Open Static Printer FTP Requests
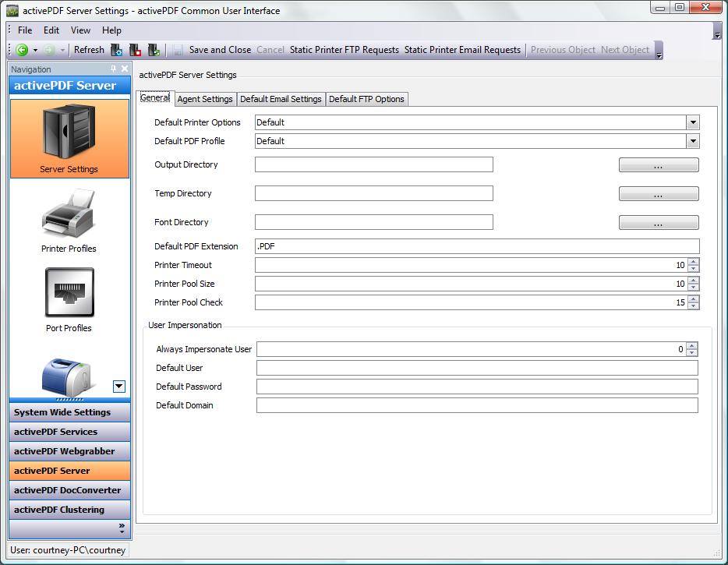 coord(345,50)
